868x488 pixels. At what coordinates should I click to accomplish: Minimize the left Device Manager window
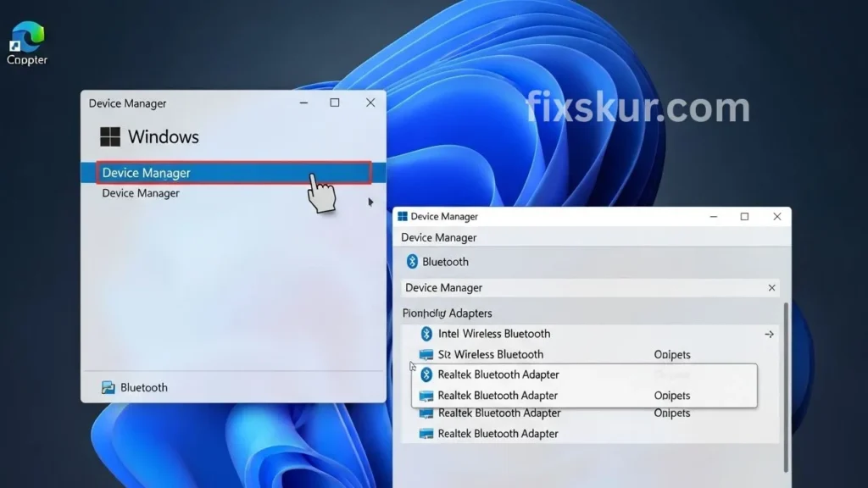coord(303,103)
